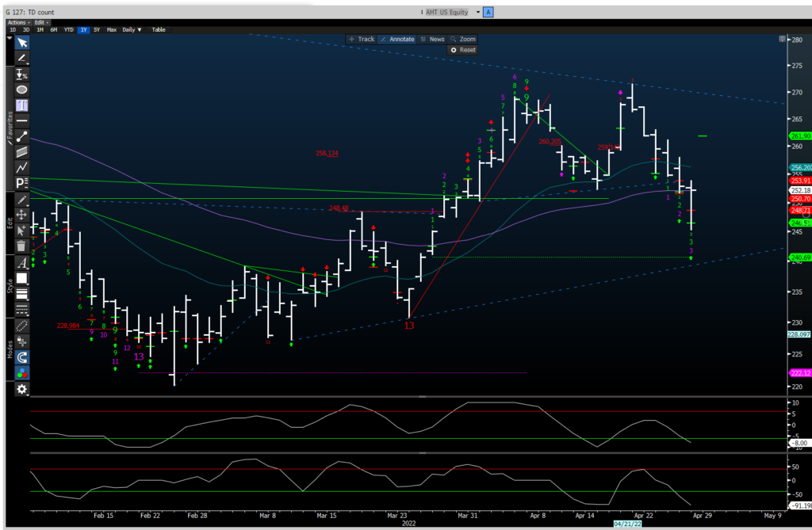Open the Actions menu
This screenshot has height=530, width=812.
[19, 22]
